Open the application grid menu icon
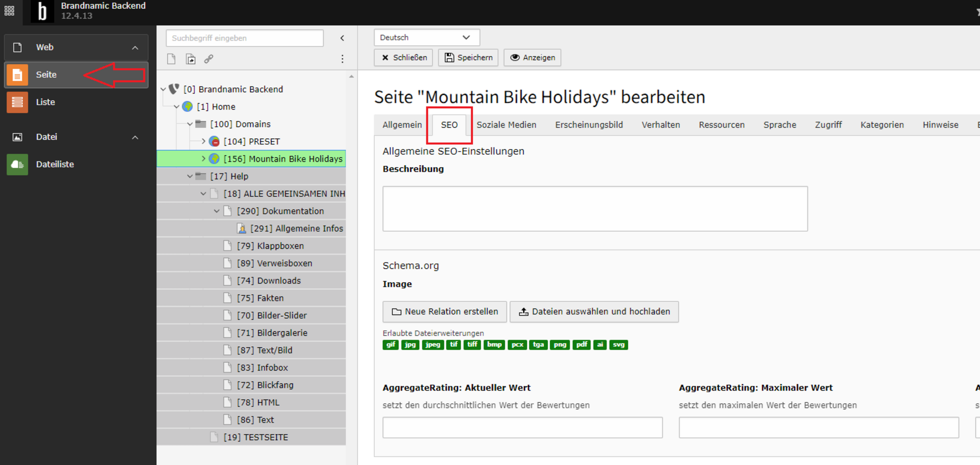Screen dimensions: 980x465 pyautogui.click(x=9, y=11)
